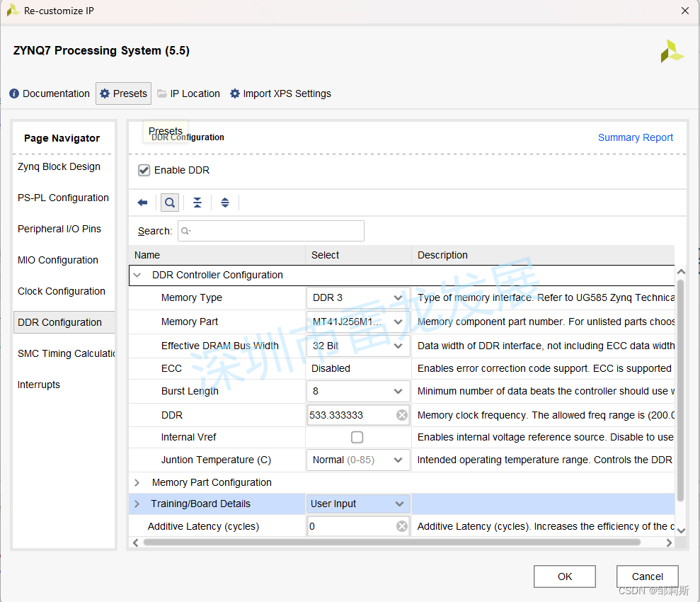Select the Internal Vref row name
The image size is (700, 602).
point(188,437)
